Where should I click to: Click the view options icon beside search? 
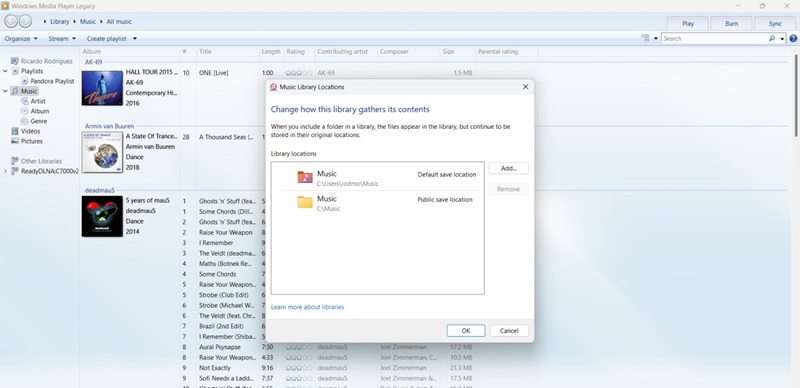646,38
